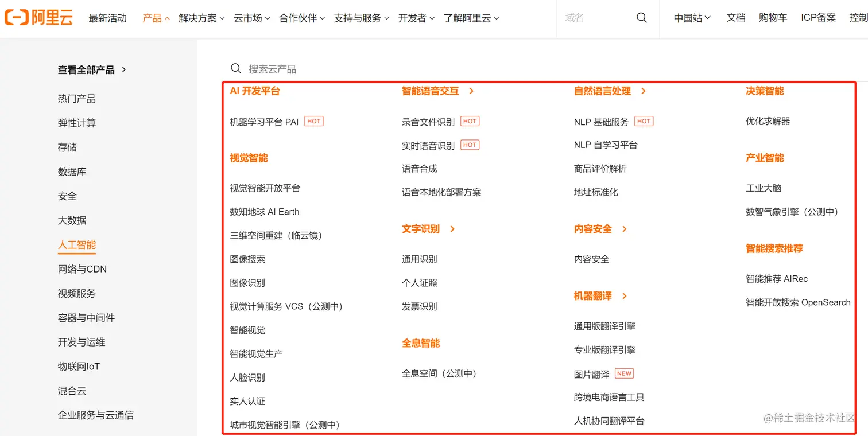Select 开发与运维 category
The image size is (868, 436).
[82, 342]
